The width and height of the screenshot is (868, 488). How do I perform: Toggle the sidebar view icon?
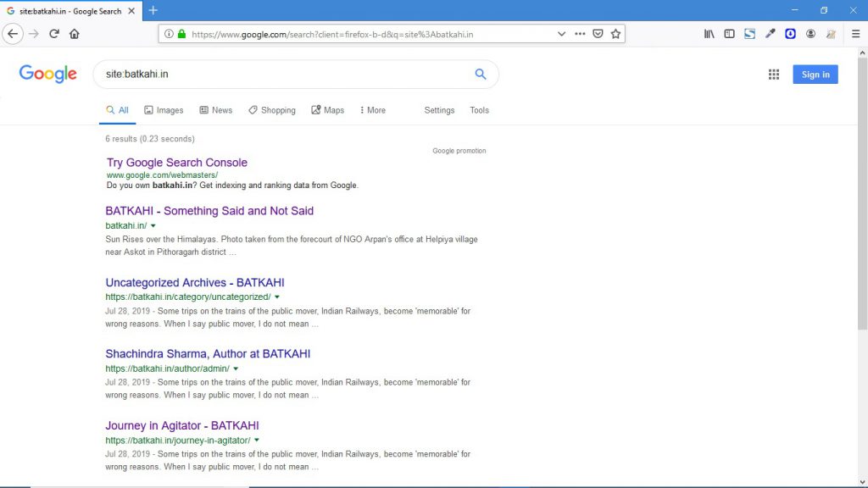tap(730, 34)
